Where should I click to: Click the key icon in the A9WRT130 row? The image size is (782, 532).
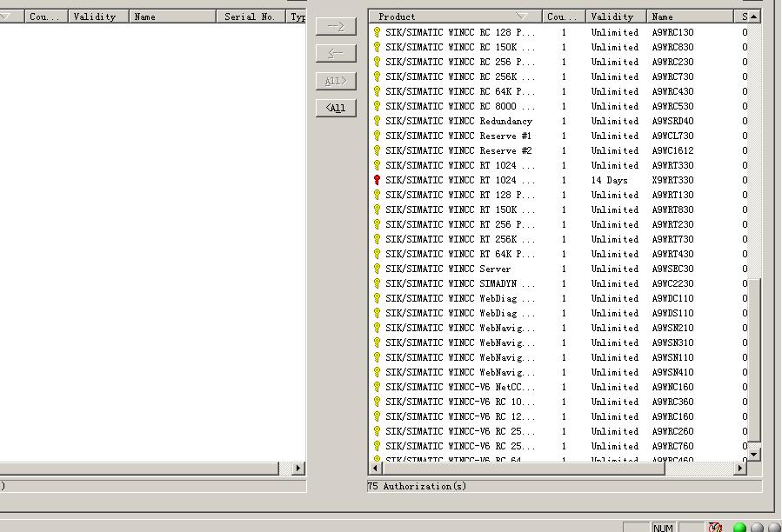[x=377, y=195]
